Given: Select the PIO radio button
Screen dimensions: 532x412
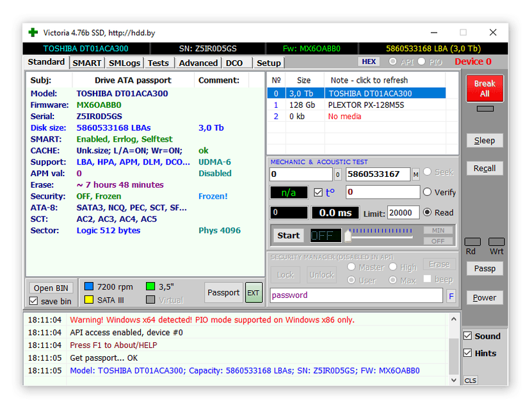Looking at the screenshot, I should [422, 62].
